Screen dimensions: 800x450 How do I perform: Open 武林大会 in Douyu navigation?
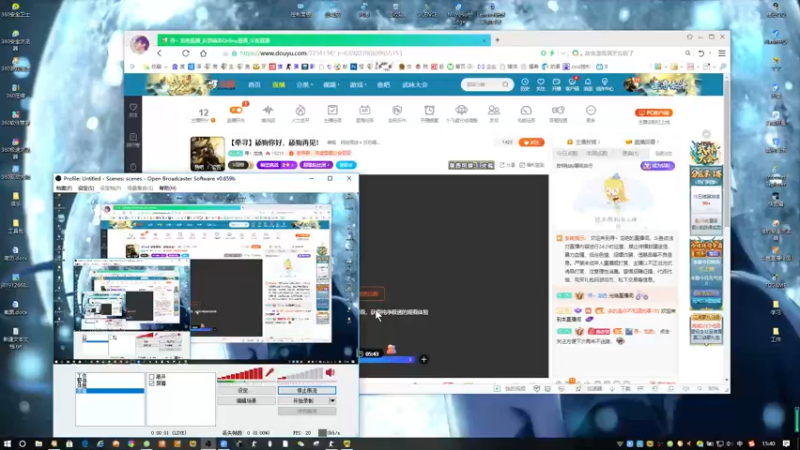tap(415, 85)
